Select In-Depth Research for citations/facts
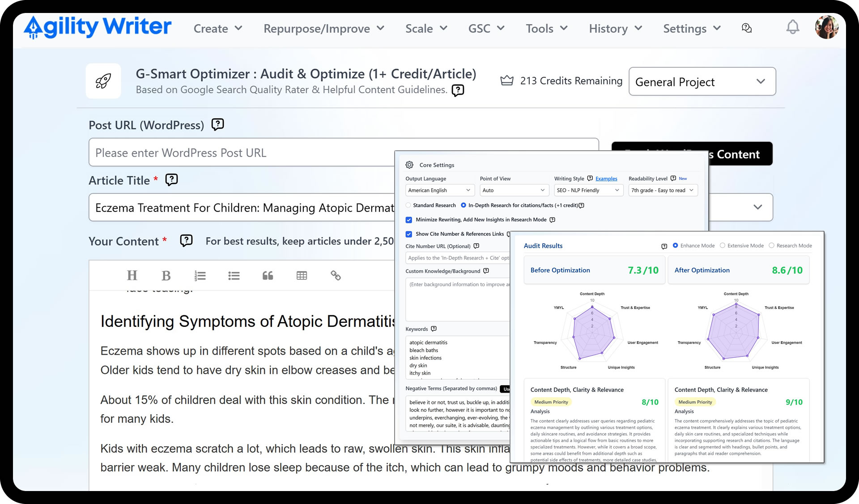This screenshot has width=859, height=504. [463, 205]
